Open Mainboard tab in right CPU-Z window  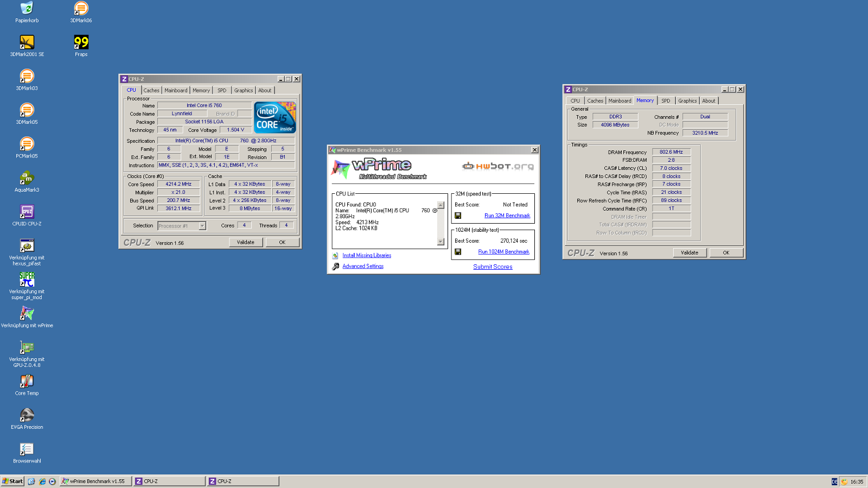[620, 101]
